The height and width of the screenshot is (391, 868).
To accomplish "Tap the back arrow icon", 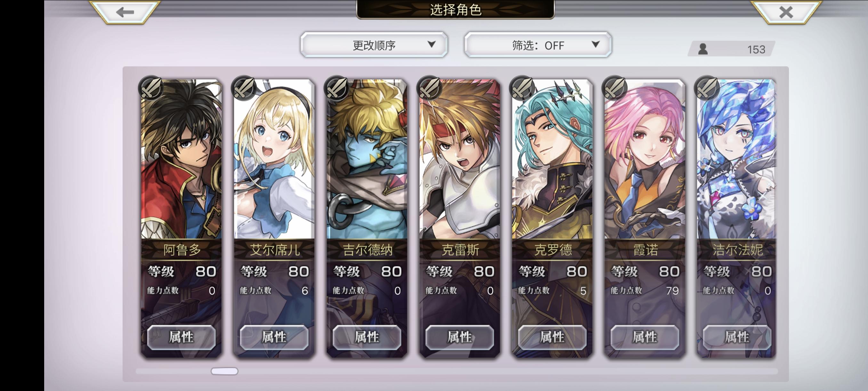I will [x=125, y=12].
